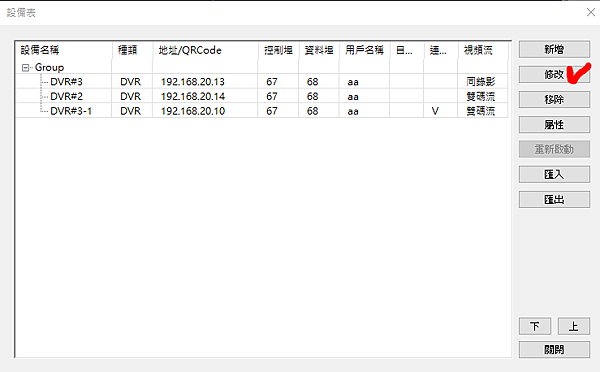Viewport: 600px width, 372px height.
Task: Collapse the Group tree node
Action: tap(25, 68)
